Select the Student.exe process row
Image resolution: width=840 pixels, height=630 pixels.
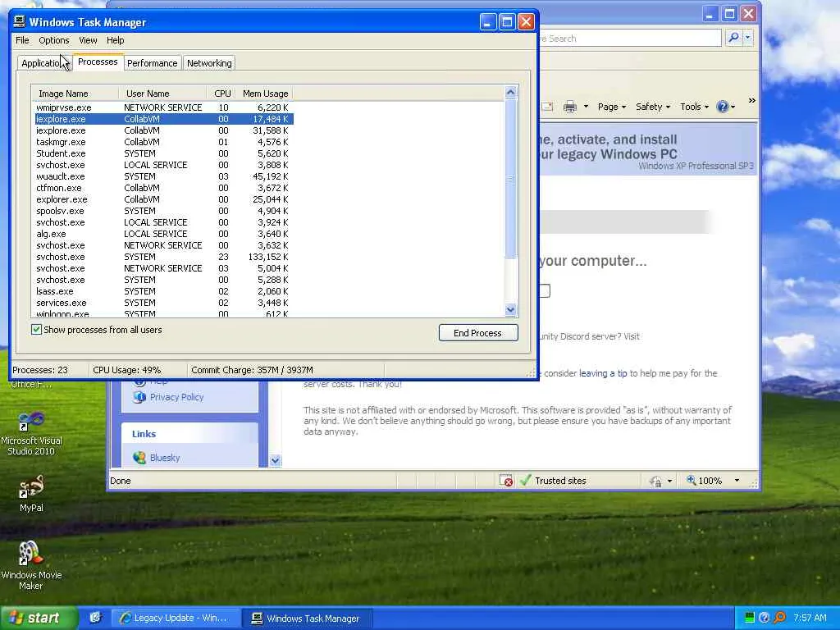(162, 153)
